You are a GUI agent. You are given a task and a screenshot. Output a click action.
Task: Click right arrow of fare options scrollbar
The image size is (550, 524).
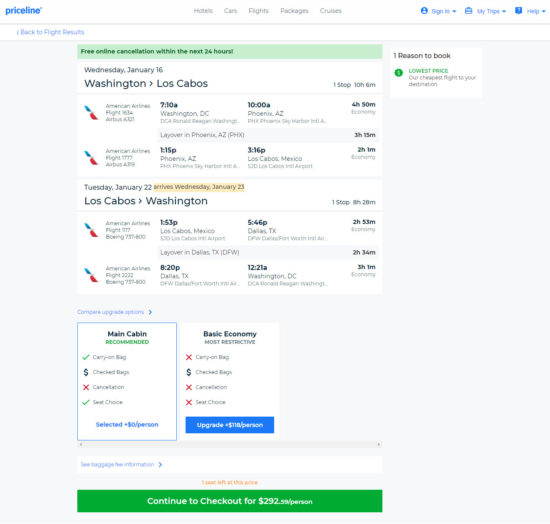(379, 444)
